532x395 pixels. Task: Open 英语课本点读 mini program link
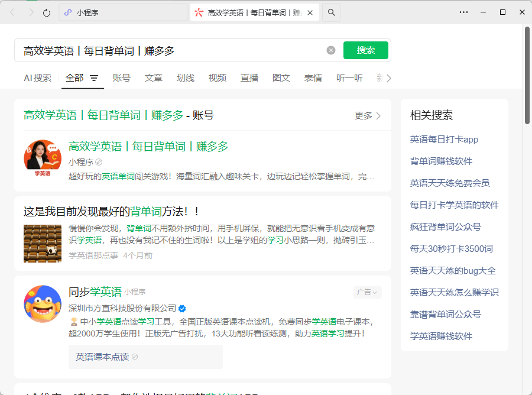point(145,357)
